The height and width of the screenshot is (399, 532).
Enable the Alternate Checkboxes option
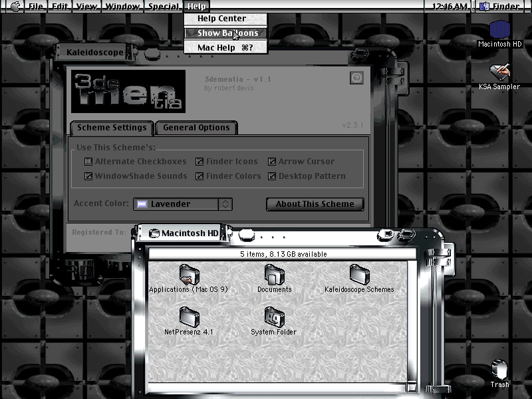click(88, 162)
